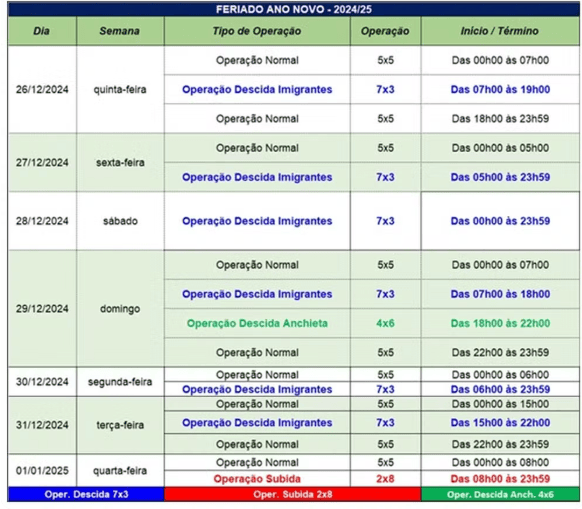Select the 26/12/2024 date cell
Image resolution: width=582 pixels, height=509 pixels.
click(42, 89)
